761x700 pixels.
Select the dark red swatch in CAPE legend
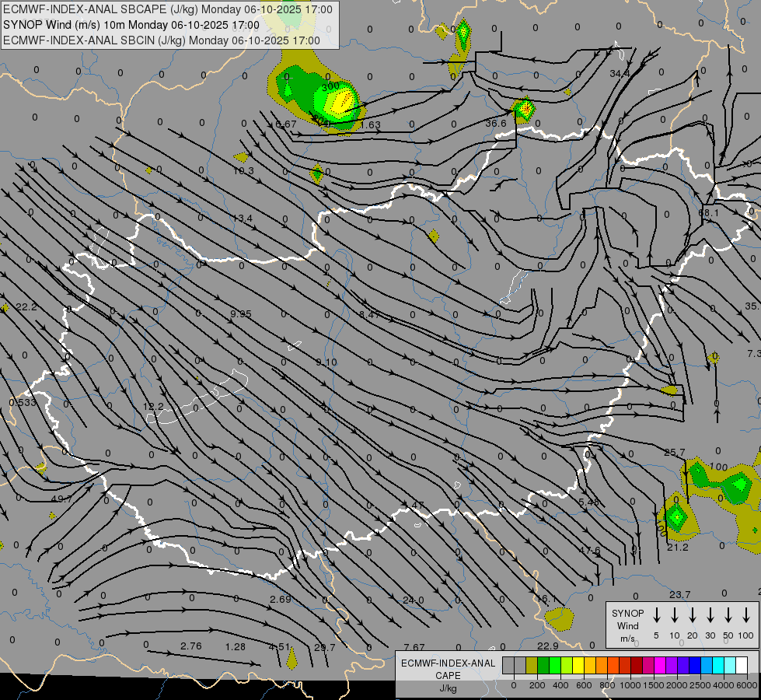[x=637, y=666]
